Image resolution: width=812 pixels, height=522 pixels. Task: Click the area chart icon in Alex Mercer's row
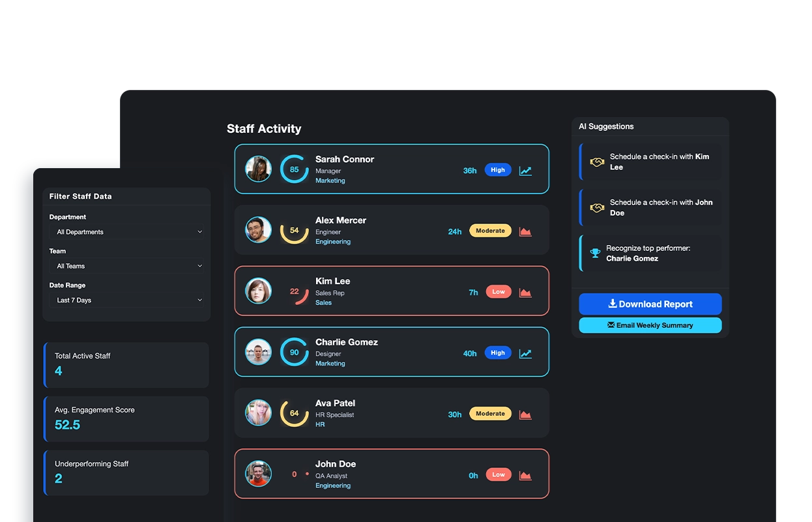[525, 231]
